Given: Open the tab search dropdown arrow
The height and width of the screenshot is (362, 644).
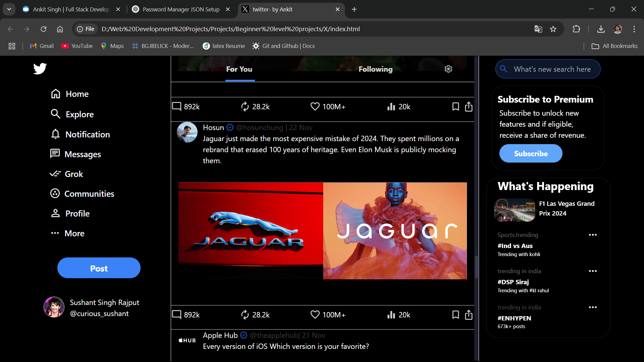Looking at the screenshot, I should click(9, 9).
